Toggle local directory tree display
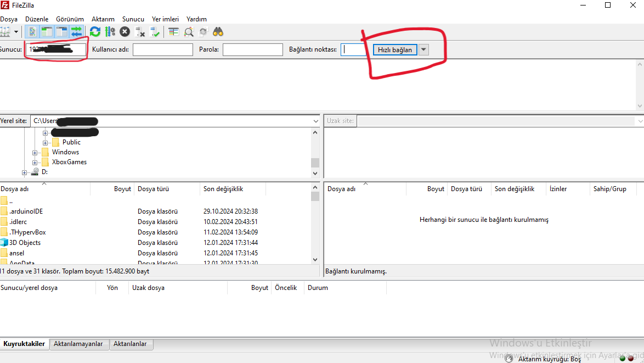 [x=47, y=32]
